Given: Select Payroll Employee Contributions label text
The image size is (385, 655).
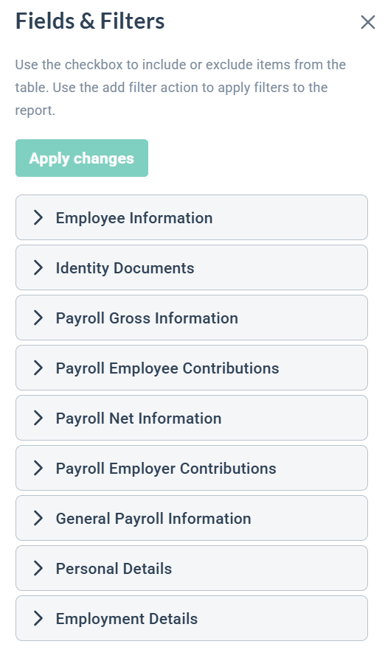Looking at the screenshot, I should [167, 368].
